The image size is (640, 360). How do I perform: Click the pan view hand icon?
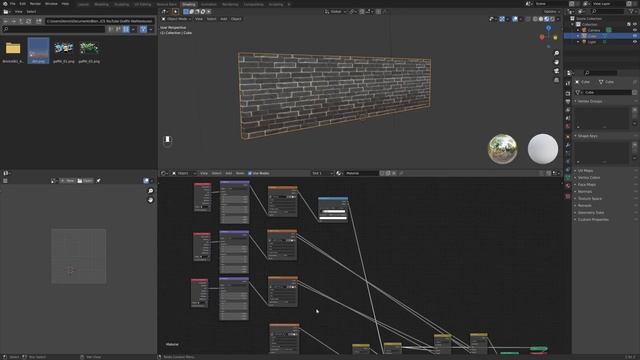(x=556, y=62)
